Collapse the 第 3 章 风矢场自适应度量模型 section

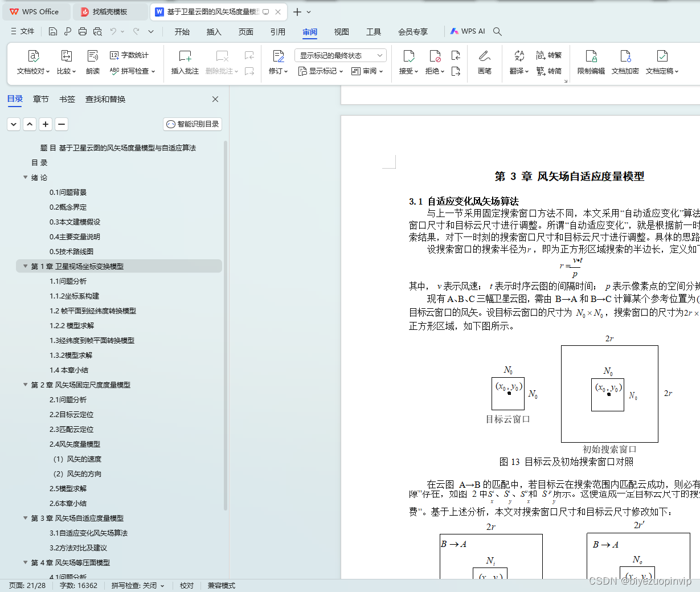(25, 518)
